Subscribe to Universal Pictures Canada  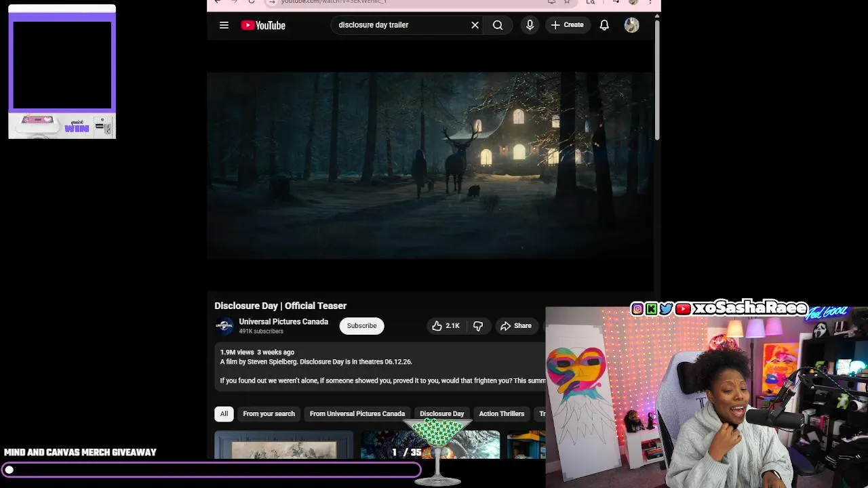pyautogui.click(x=361, y=326)
